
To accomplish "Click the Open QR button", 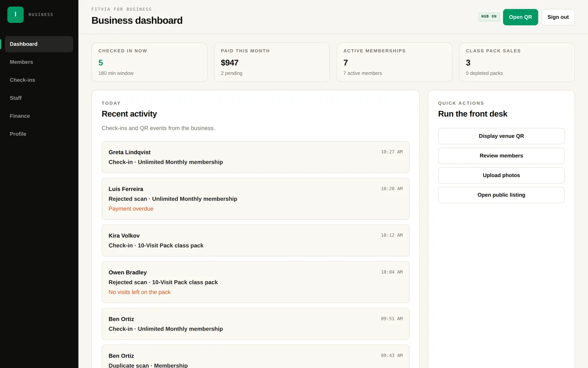I will tap(520, 17).
